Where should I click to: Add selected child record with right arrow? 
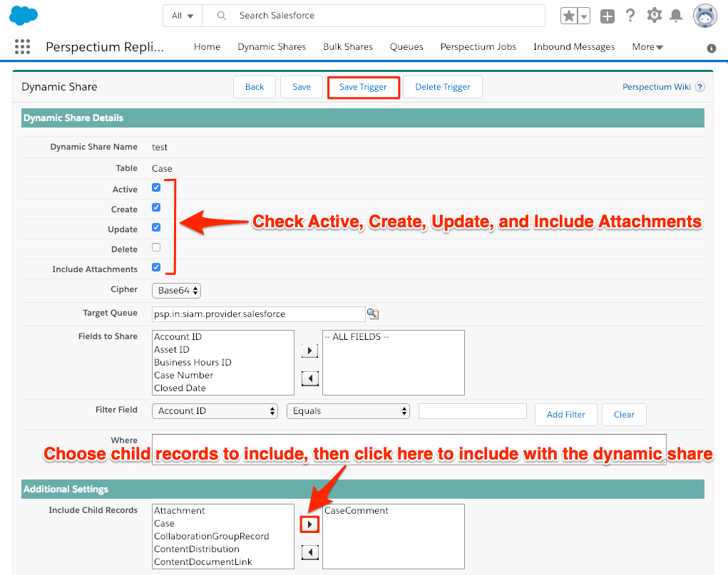pyautogui.click(x=309, y=524)
